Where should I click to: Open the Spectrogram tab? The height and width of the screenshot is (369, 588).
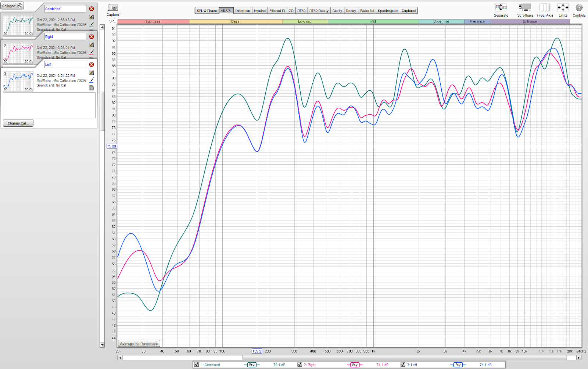(388, 11)
